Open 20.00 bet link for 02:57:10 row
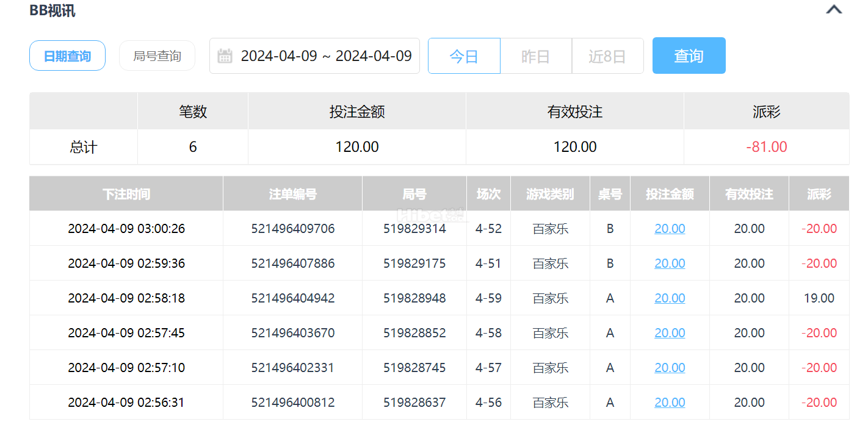Image resolution: width=868 pixels, height=430 pixels. [x=670, y=368]
